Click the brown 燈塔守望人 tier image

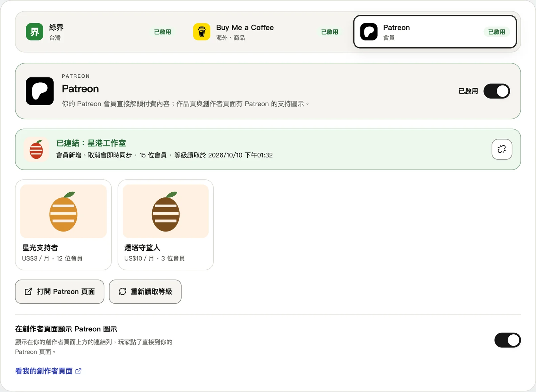click(x=166, y=211)
